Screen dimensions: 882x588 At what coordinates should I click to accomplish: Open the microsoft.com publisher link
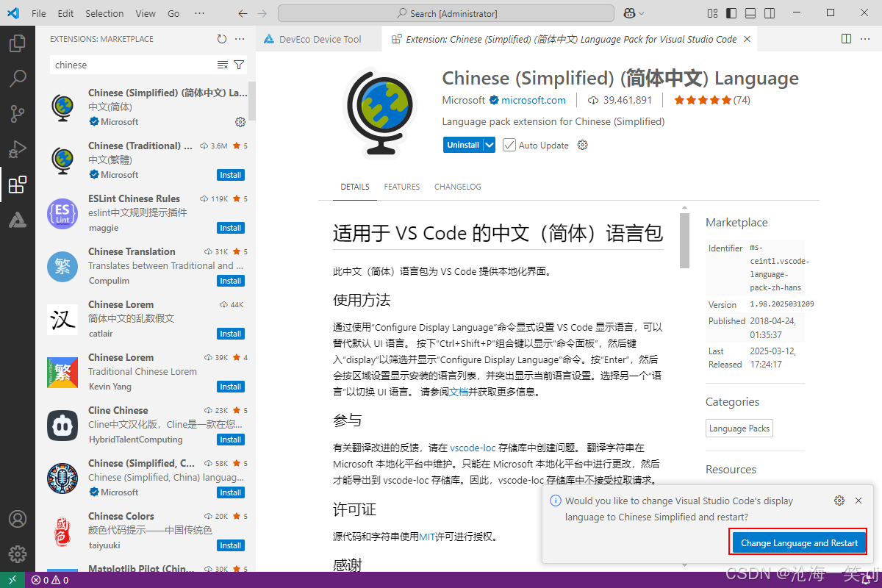534,100
